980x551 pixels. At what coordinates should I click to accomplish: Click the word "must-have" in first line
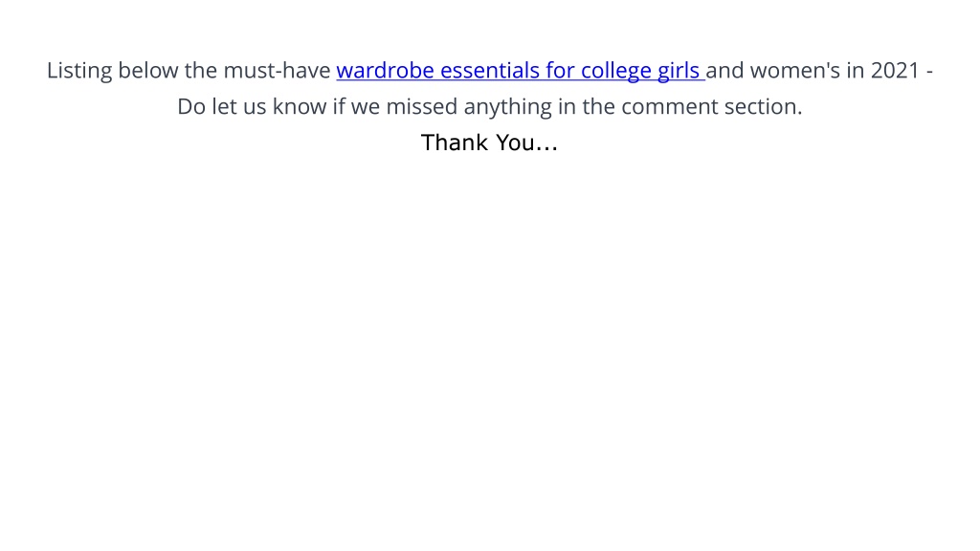[277, 71]
